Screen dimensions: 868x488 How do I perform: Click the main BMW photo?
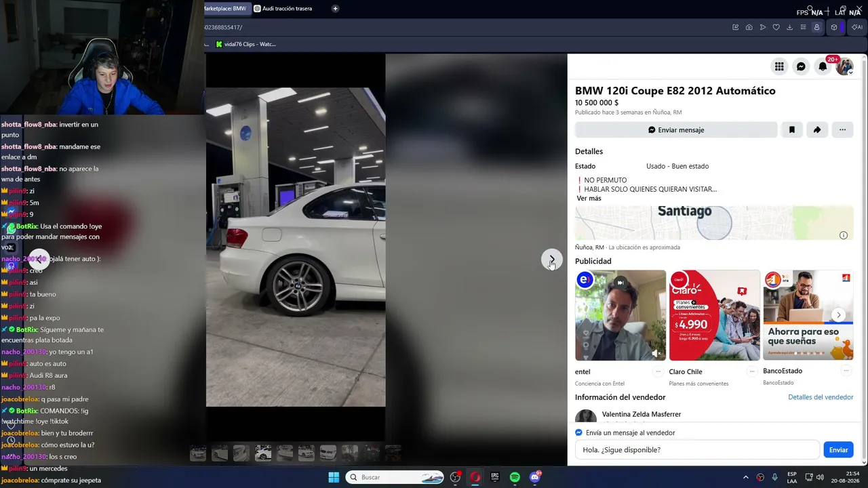pos(296,247)
